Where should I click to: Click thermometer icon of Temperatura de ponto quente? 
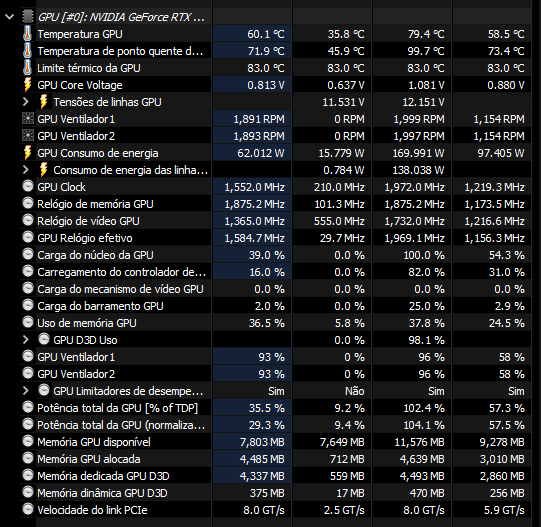tap(28, 51)
